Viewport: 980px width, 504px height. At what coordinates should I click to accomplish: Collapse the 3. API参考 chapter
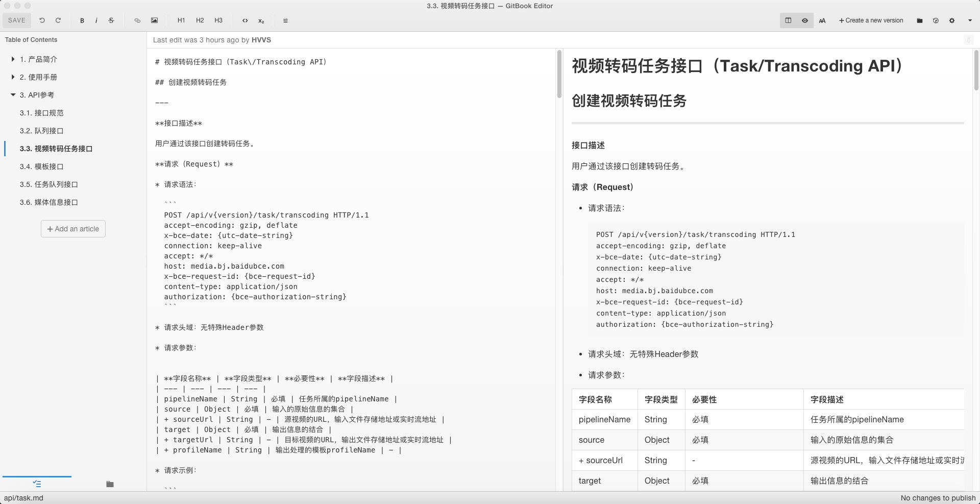pyautogui.click(x=13, y=95)
